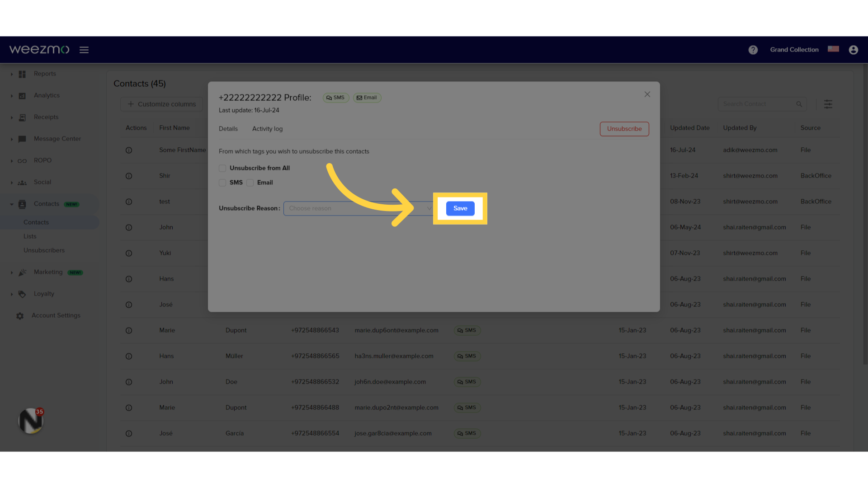This screenshot has height=488, width=868.
Task: Expand the Unsubscribe Reason dropdown
Action: (x=359, y=208)
